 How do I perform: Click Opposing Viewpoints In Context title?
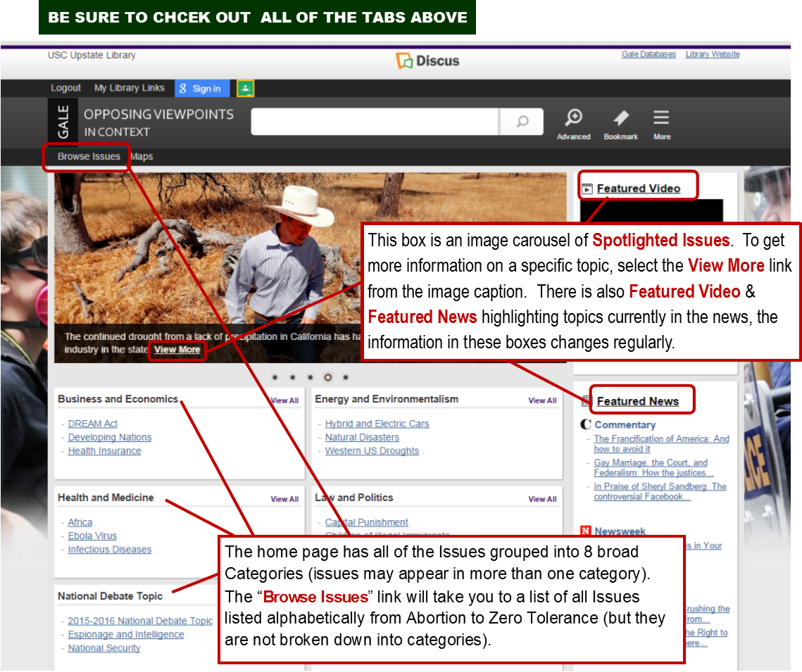tap(158, 122)
